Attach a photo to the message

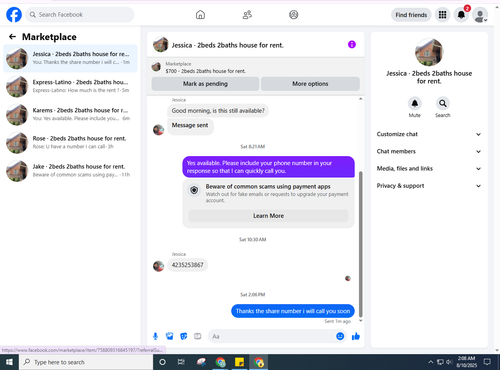[170, 336]
